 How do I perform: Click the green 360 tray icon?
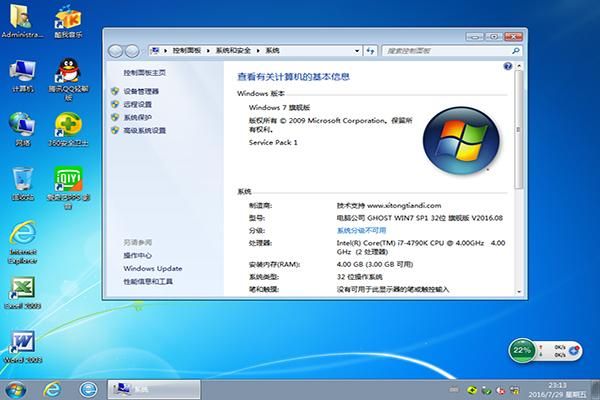point(472,390)
